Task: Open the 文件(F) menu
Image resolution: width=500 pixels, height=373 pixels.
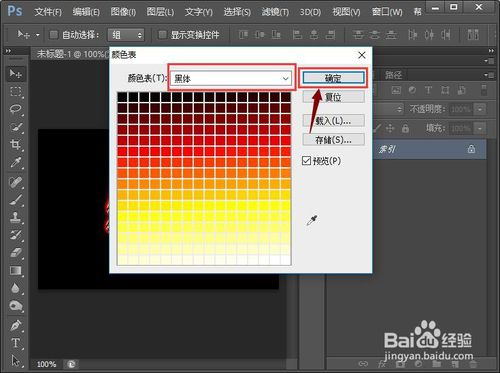Action: coord(48,12)
